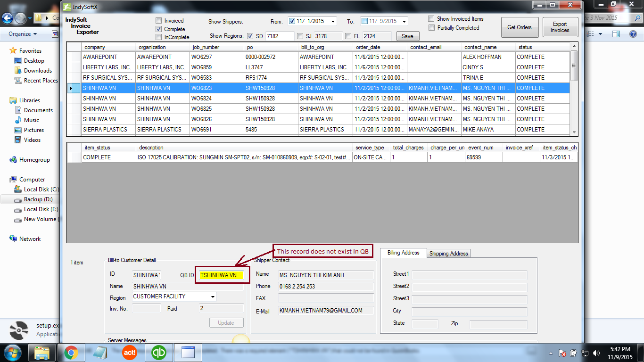Click the QuickBooks icon in the taskbar

159,353
